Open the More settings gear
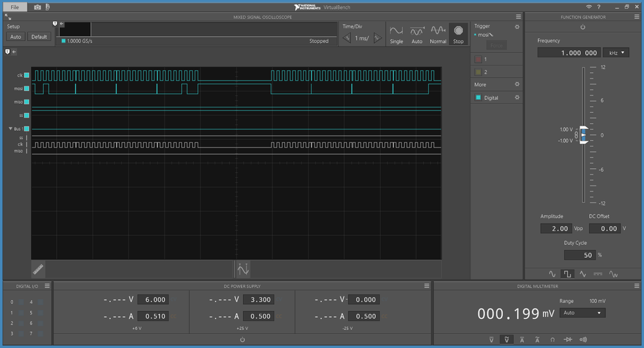Image resolution: width=644 pixels, height=348 pixels. (517, 84)
